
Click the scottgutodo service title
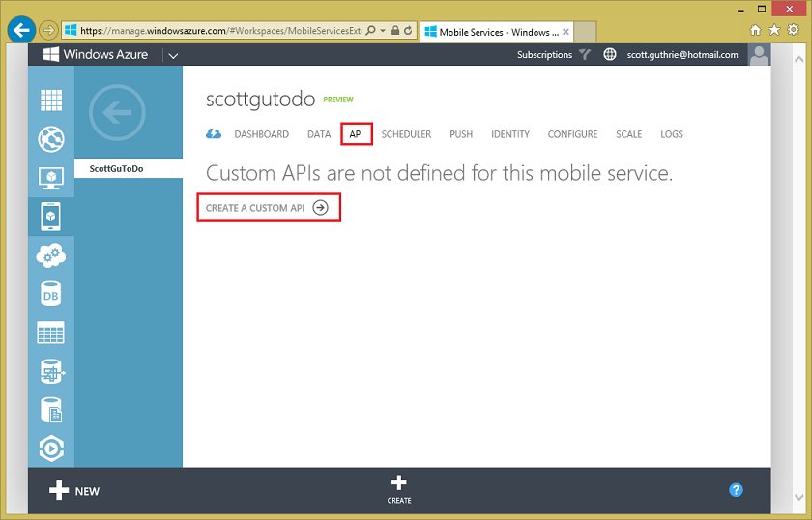pyautogui.click(x=260, y=99)
